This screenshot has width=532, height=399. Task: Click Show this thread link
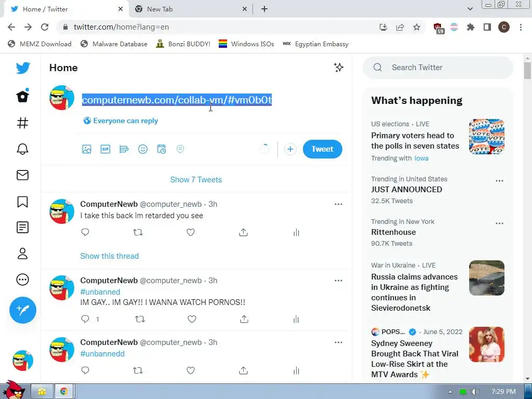pyautogui.click(x=109, y=256)
